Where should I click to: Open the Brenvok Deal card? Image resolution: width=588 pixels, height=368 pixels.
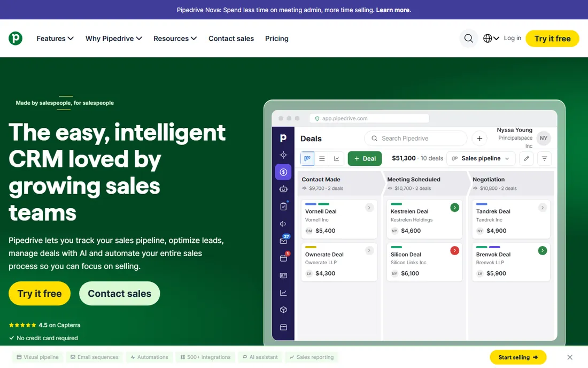(511, 262)
